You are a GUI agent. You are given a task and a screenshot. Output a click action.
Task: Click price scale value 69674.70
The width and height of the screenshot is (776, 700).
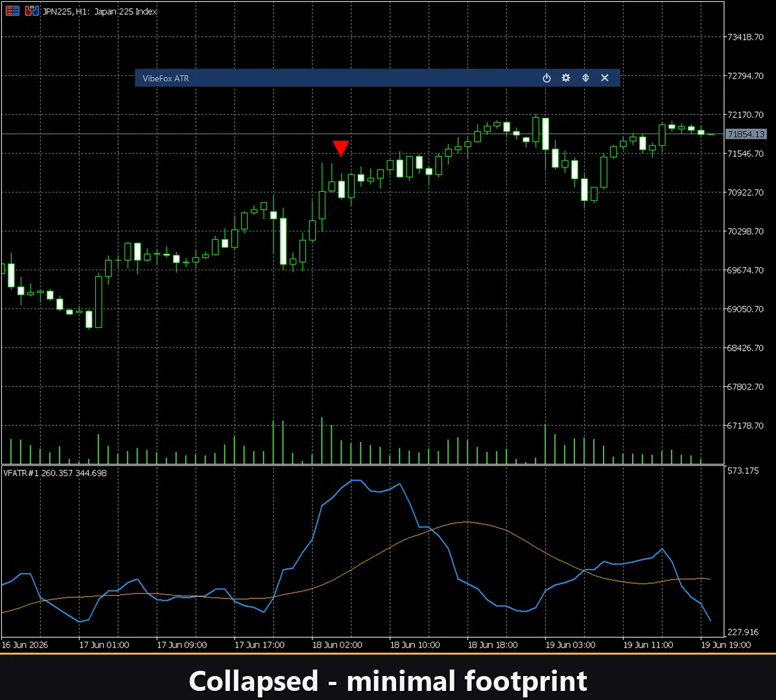click(746, 270)
